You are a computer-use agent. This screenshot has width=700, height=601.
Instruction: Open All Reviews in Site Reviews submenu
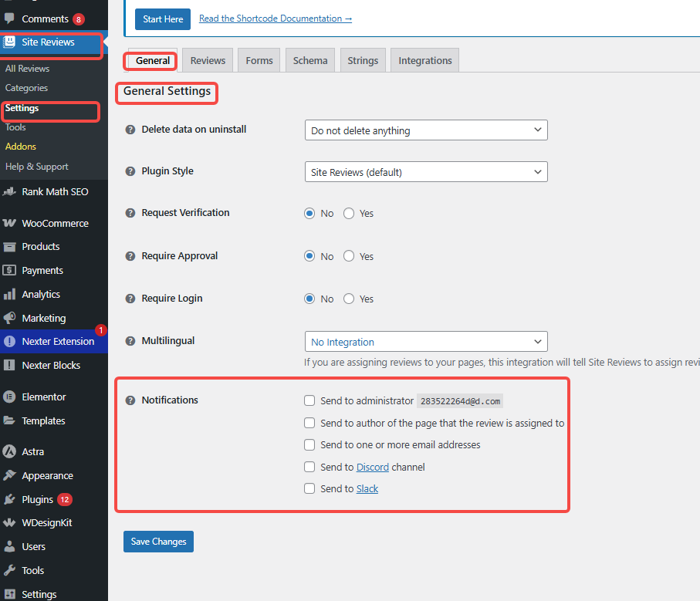[28, 69]
